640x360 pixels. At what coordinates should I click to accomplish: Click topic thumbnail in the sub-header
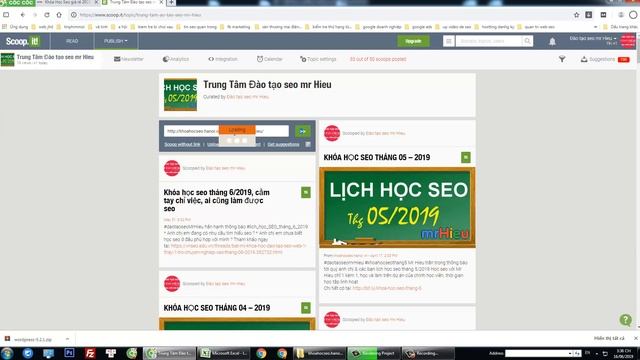(7, 60)
